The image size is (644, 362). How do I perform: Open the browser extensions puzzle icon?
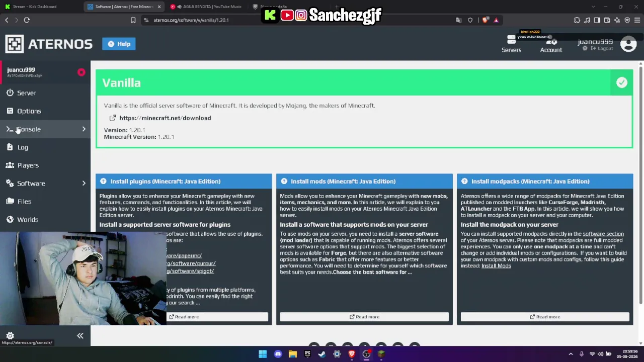[x=577, y=20]
